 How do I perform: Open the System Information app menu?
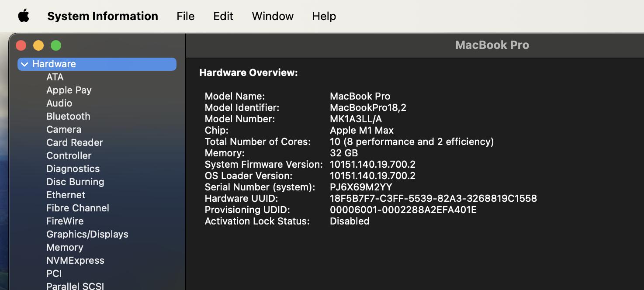103,16
